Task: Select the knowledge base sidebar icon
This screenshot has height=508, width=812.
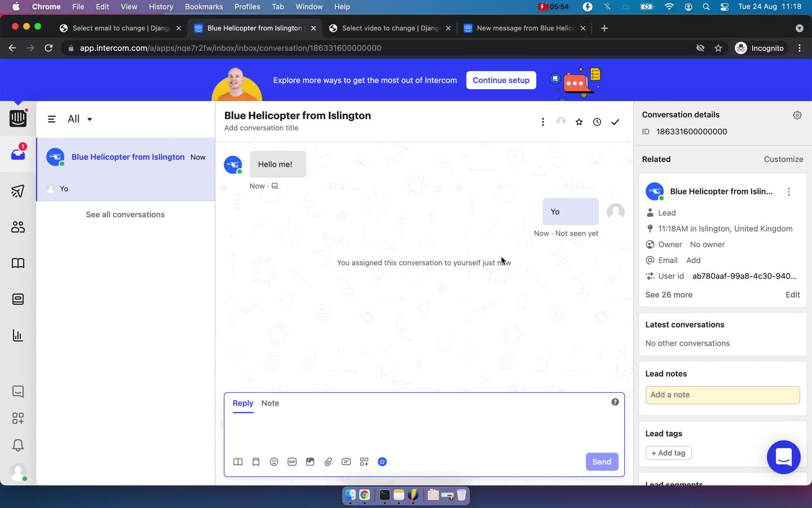Action: [18, 263]
